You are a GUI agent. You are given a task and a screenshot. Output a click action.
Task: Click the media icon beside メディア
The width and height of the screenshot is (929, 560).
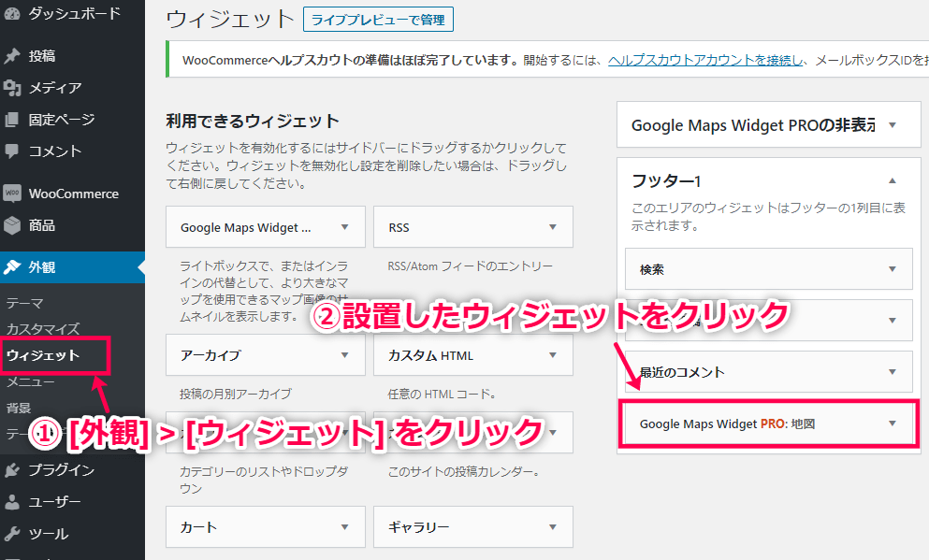pyautogui.click(x=12, y=88)
